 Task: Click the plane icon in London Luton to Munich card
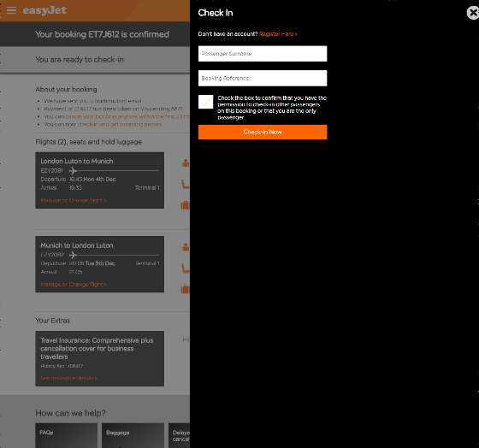pos(73,171)
